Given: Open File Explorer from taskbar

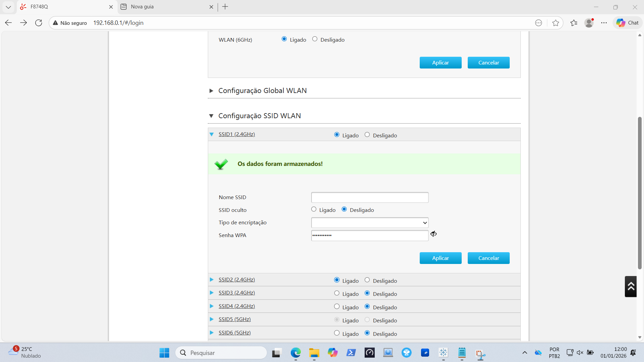Looking at the screenshot, I should [314, 353].
